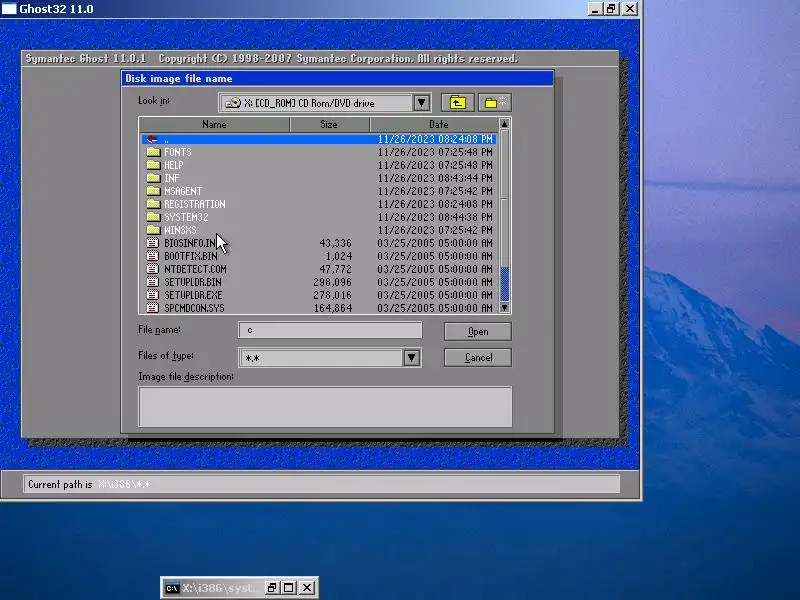Click the FONTS folder icon
800x600 pixels.
tap(153, 152)
